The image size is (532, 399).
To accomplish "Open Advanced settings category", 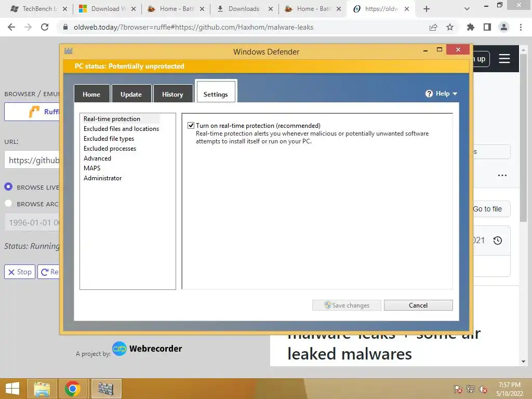I will (x=97, y=158).
